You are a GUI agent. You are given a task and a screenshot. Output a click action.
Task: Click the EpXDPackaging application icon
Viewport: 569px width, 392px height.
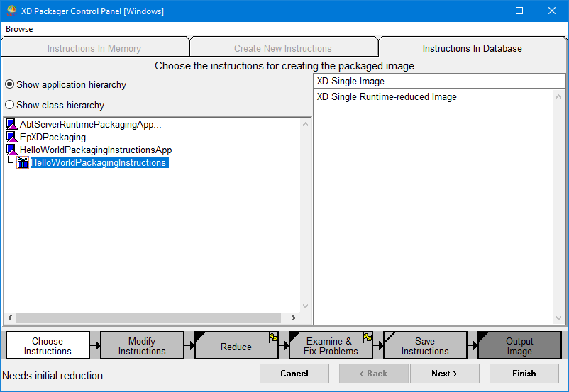click(x=11, y=138)
